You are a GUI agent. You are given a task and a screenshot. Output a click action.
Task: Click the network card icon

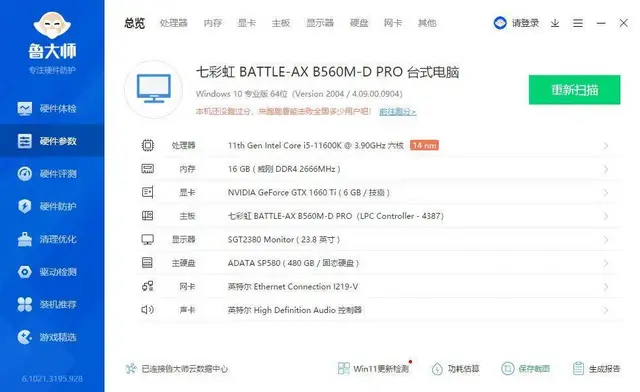click(x=148, y=286)
